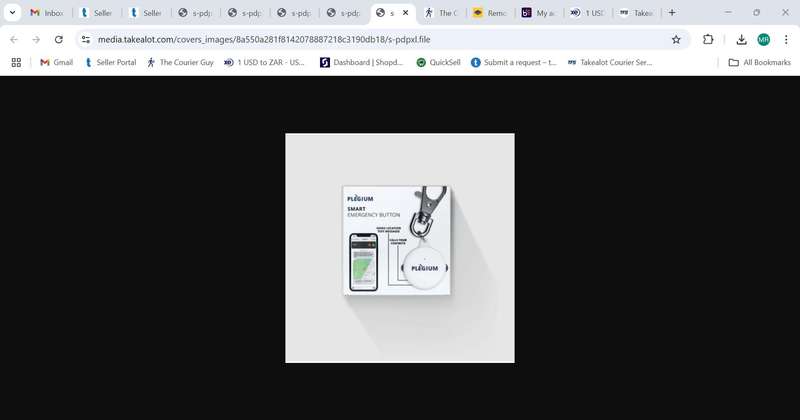Viewport: 800px width, 420px height.
Task: Reload the current page
Action: (x=59, y=39)
